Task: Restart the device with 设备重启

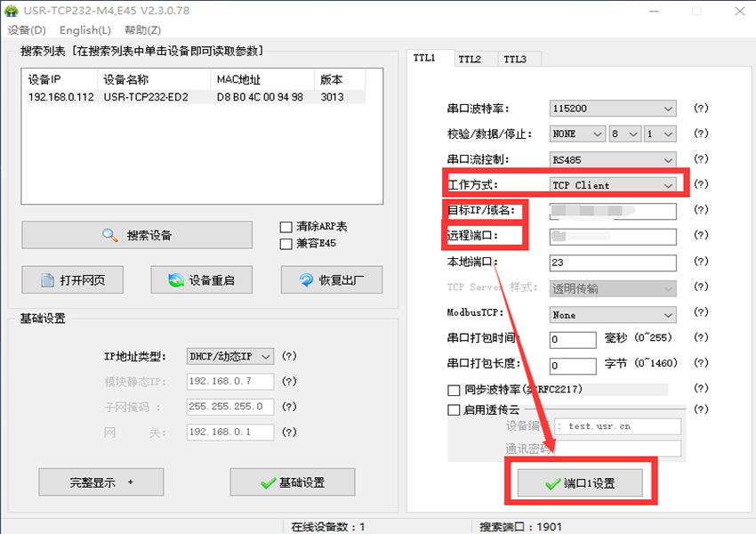Action: [x=202, y=280]
